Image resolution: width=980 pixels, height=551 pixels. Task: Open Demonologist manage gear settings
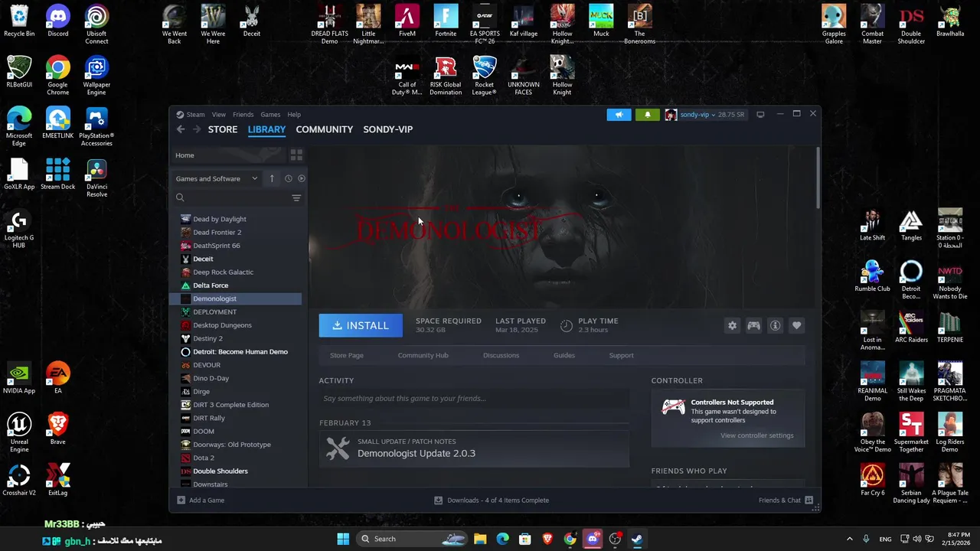(733, 326)
